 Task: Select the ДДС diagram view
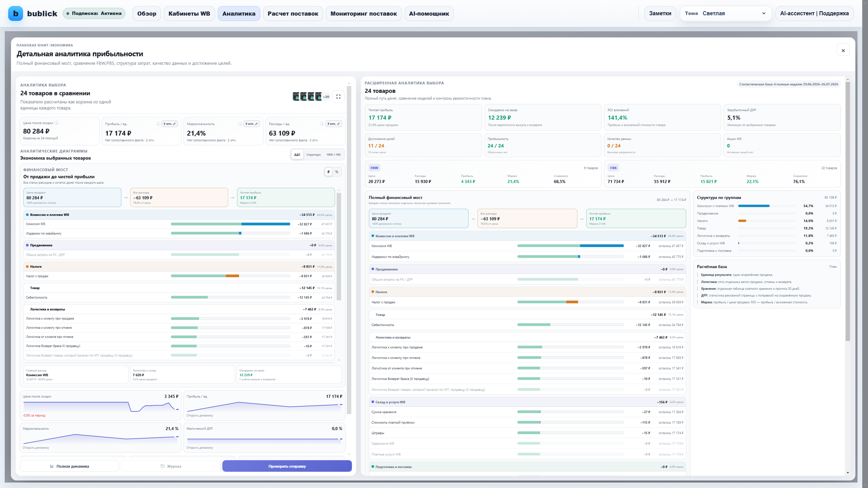297,155
